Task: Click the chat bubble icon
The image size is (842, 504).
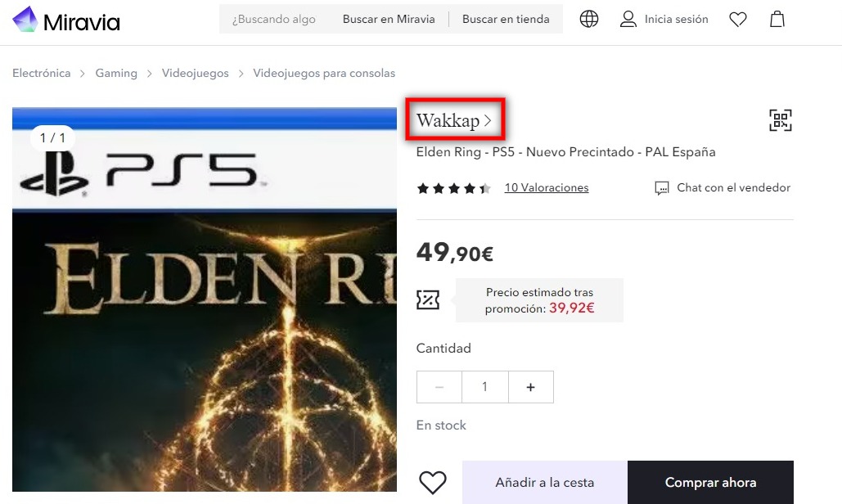Action: tap(661, 188)
